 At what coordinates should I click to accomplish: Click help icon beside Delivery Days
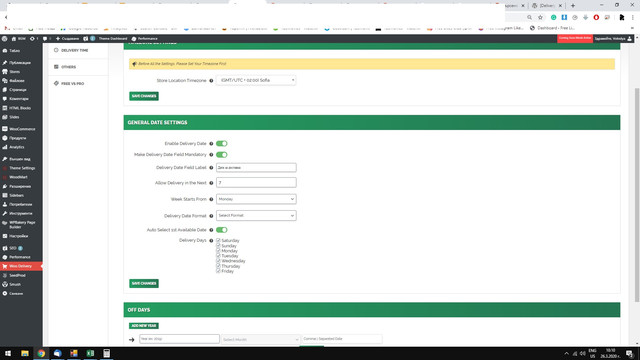tap(211, 241)
